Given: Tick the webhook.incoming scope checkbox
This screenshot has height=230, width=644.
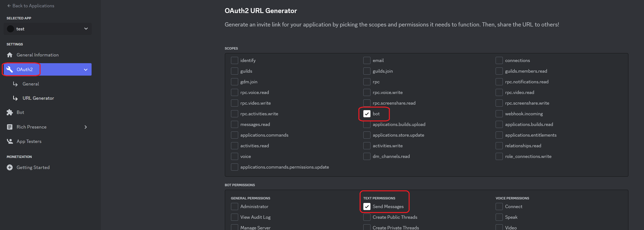Looking at the screenshot, I should (x=499, y=114).
